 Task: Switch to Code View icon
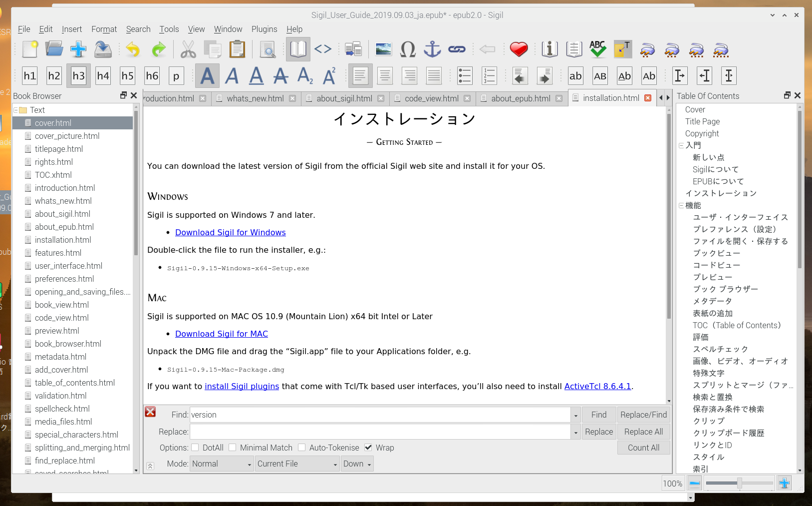tap(323, 49)
